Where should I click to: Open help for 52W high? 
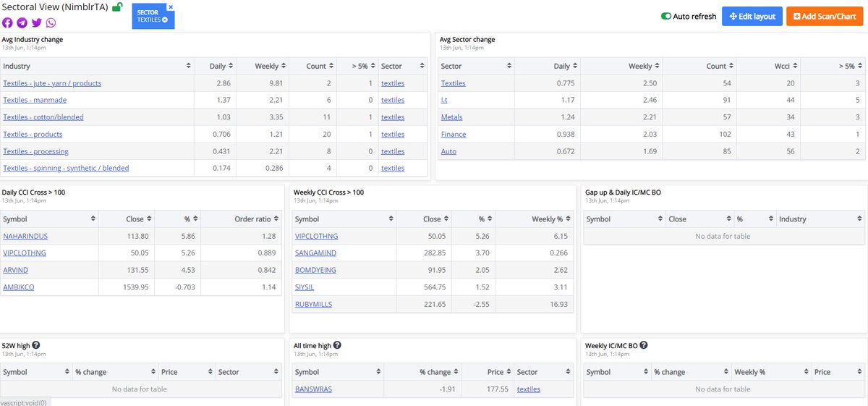(36, 346)
